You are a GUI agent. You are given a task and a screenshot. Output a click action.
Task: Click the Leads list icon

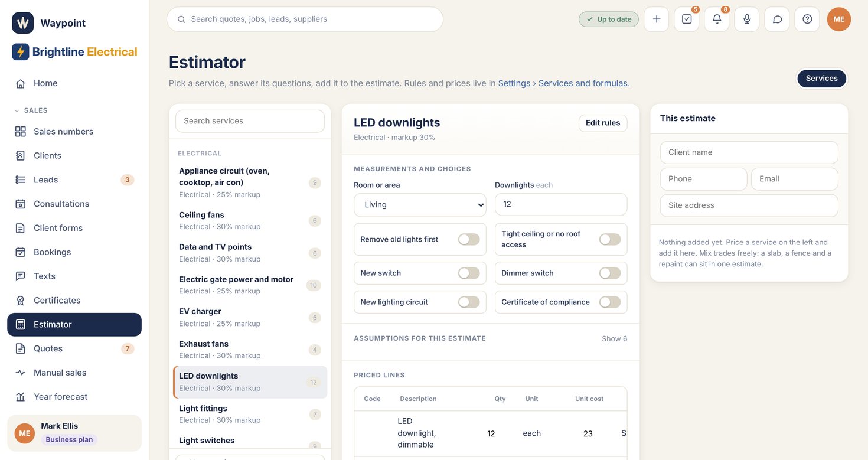click(21, 180)
